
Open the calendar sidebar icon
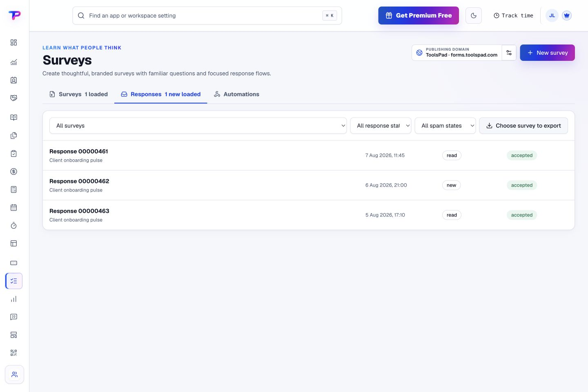coord(13,207)
